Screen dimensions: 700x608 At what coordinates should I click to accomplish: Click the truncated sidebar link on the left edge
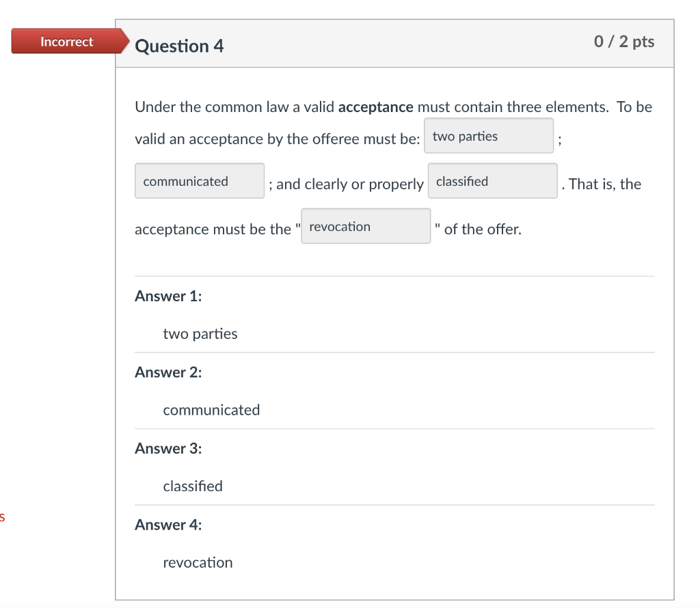pos(3,518)
